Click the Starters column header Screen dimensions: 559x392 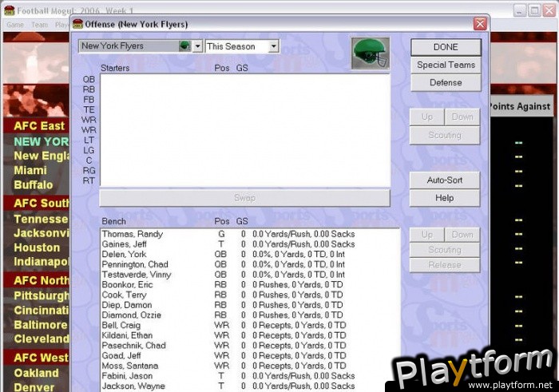tap(115, 68)
